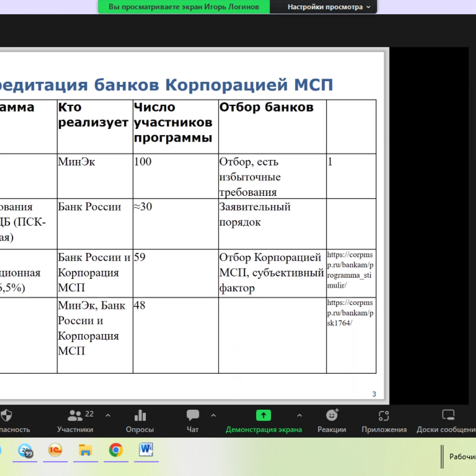This screenshot has width=476, height=476.
Task: Click the slide page number 3
Action: click(x=374, y=394)
